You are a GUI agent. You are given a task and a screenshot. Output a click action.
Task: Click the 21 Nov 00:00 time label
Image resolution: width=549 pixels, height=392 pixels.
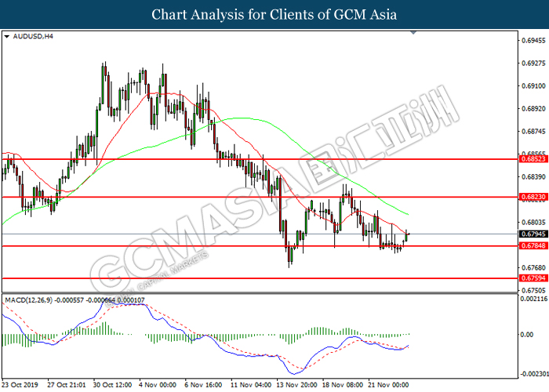(x=389, y=385)
